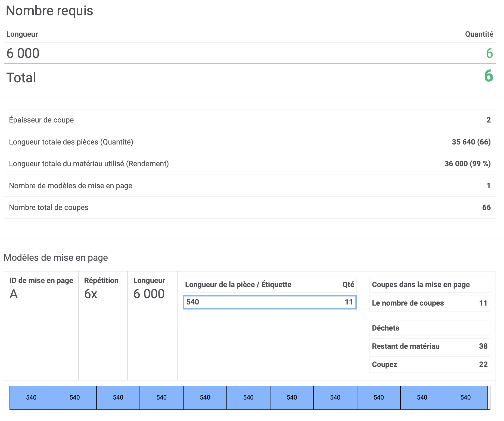Click the Coupez value 22
The height and width of the screenshot is (421, 504).
(x=483, y=365)
